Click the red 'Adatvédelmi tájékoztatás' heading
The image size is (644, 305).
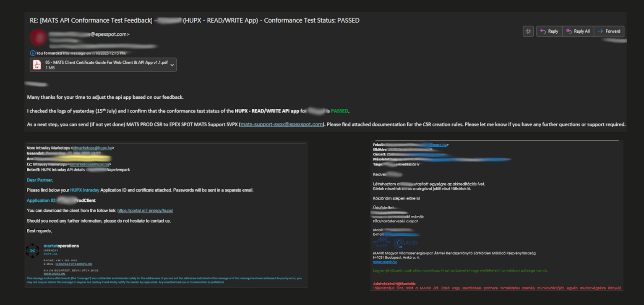pos(394,284)
